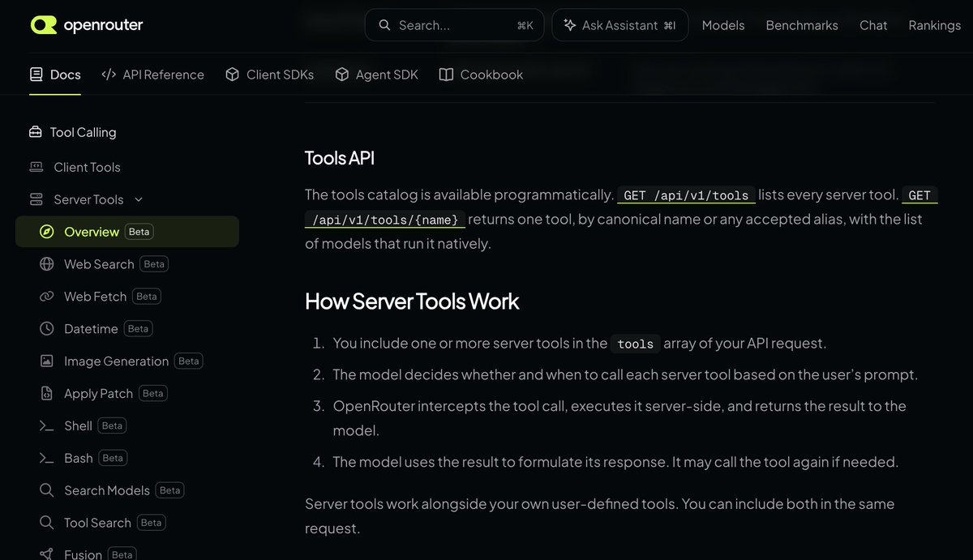Click the Tools API heading
This screenshot has width=973, height=560.
[x=340, y=158]
